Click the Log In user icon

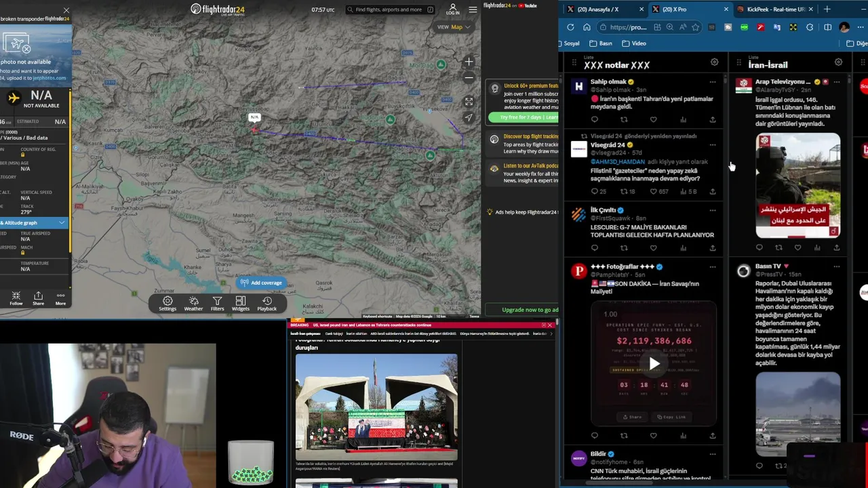point(452,9)
